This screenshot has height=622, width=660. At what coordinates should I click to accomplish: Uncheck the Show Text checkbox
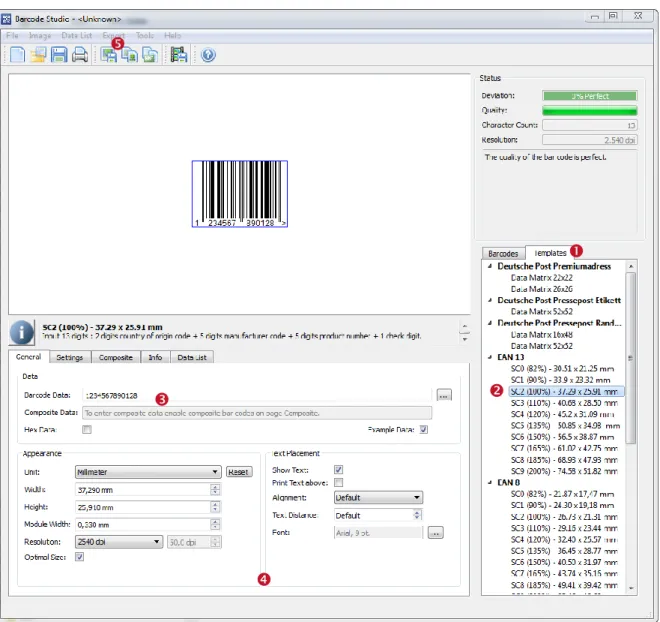tap(338, 469)
